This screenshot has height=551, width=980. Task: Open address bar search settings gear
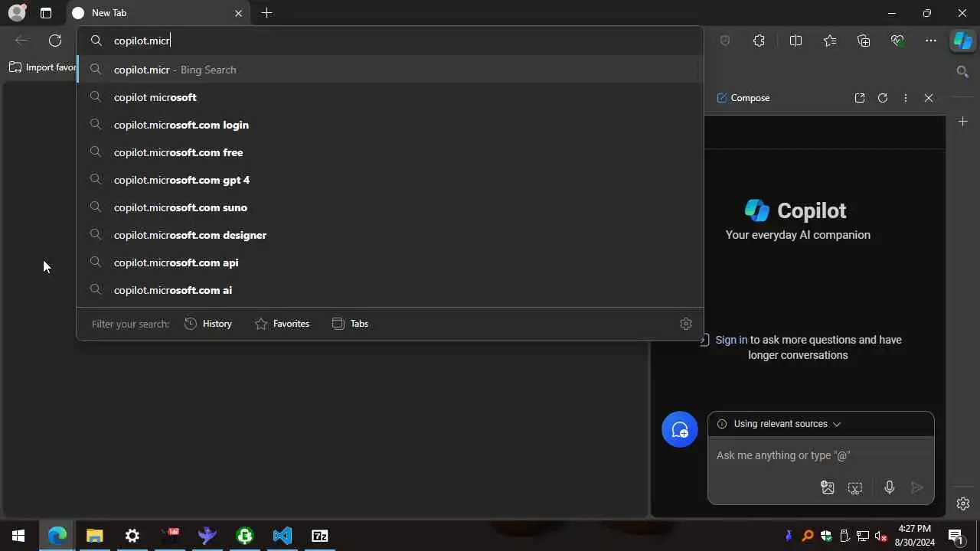pyautogui.click(x=686, y=324)
